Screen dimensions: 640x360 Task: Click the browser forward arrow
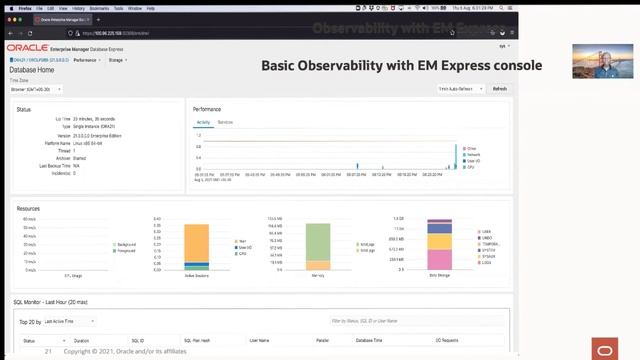(x=20, y=33)
